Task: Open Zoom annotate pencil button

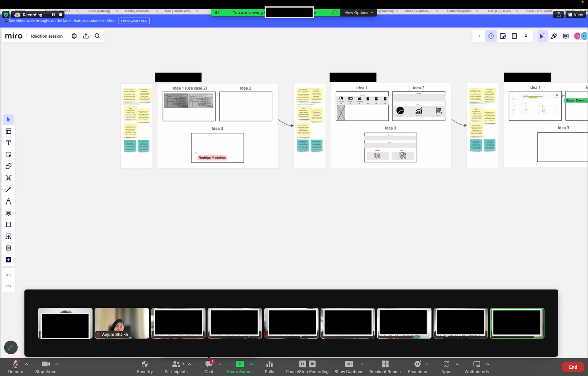Action: point(11,348)
